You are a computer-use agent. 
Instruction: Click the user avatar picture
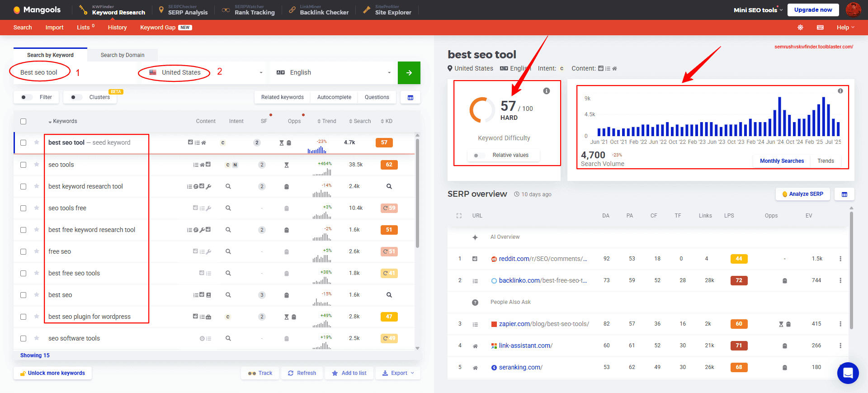point(853,9)
